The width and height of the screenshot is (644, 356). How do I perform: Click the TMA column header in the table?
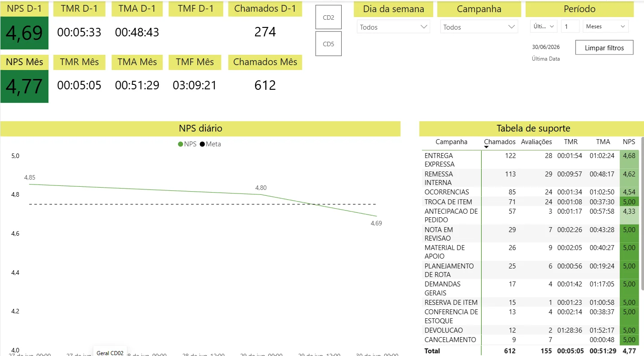click(x=603, y=142)
